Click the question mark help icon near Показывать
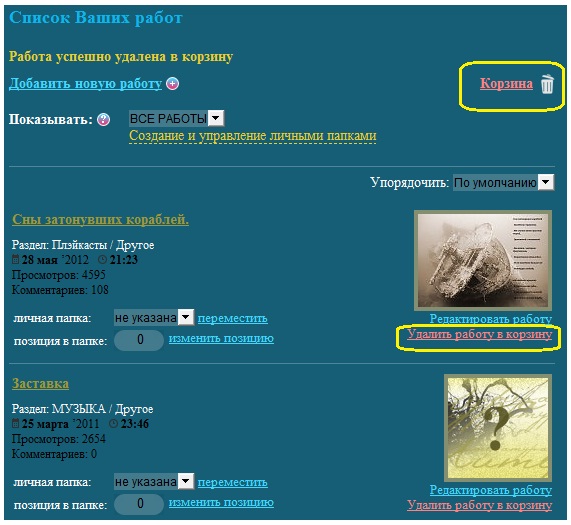 tap(103, 119)
